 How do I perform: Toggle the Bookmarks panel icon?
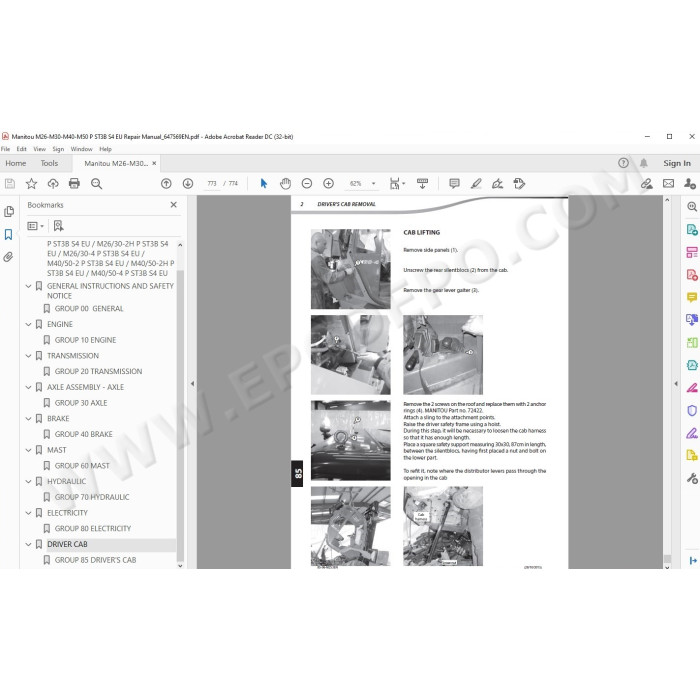(8, 234)
